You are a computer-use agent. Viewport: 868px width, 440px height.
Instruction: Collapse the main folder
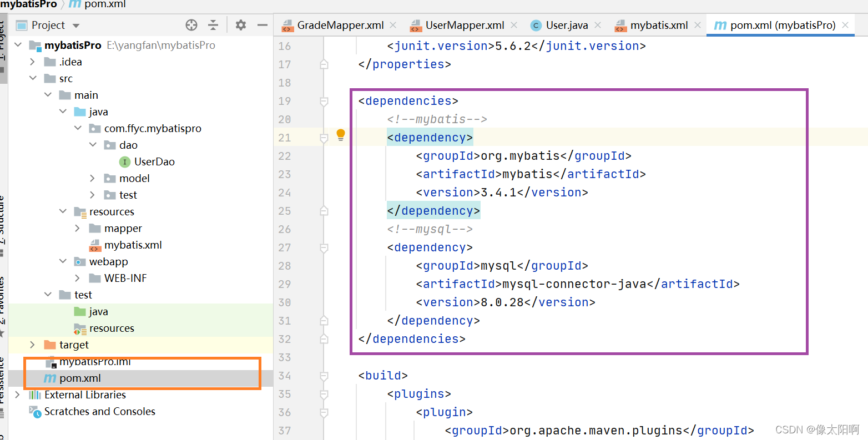(48, 95)
